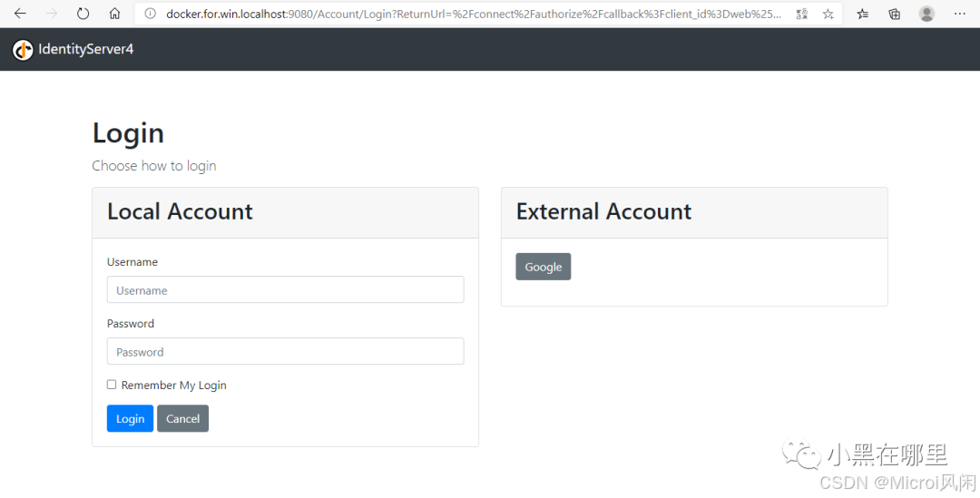Open the browser settings and more menu
The width and height of the screenshot is (980, 498).
pyautogui.click(x=960, y=14)
